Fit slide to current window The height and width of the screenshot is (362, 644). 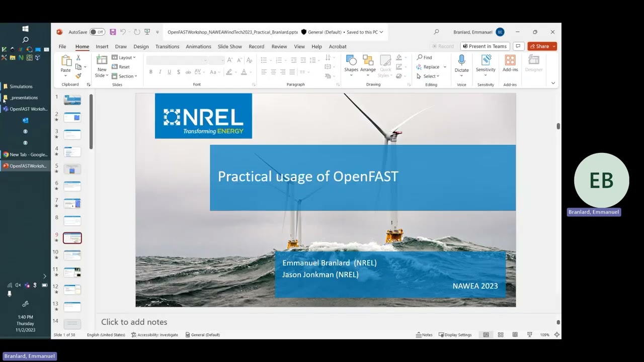[557, 335]
